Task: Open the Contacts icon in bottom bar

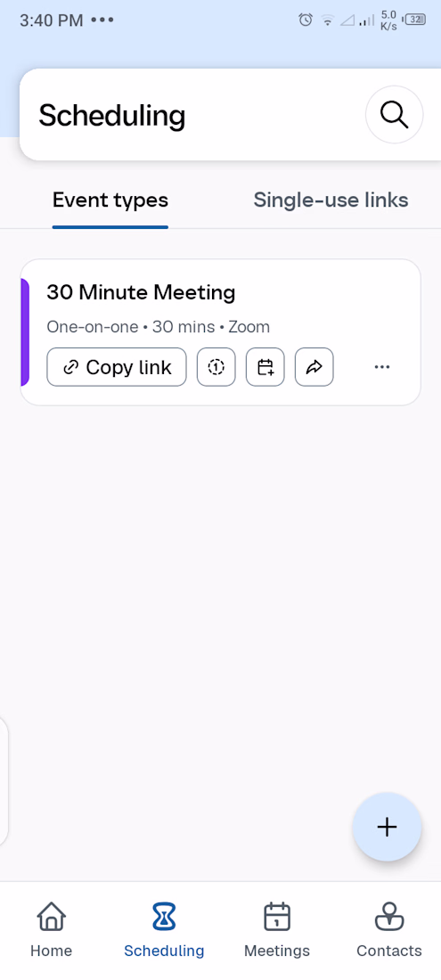Action: [x=389, y=917]
